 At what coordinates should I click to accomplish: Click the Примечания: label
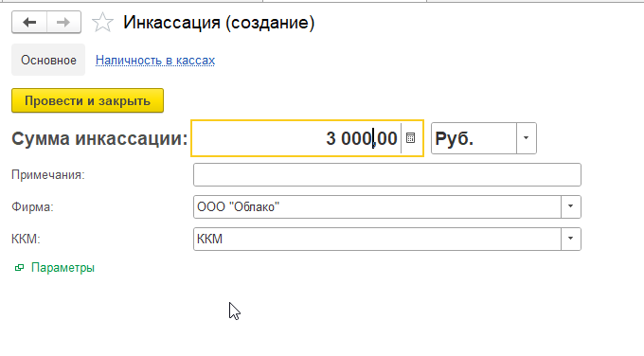click(x=48, y=174)
